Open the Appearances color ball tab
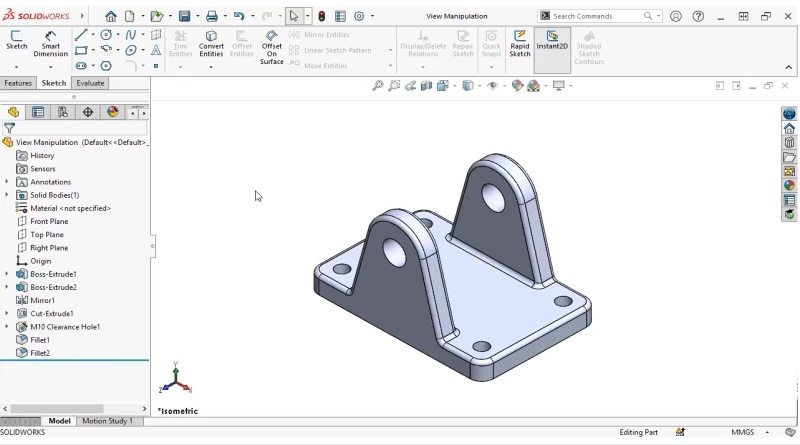 (113, 112)
